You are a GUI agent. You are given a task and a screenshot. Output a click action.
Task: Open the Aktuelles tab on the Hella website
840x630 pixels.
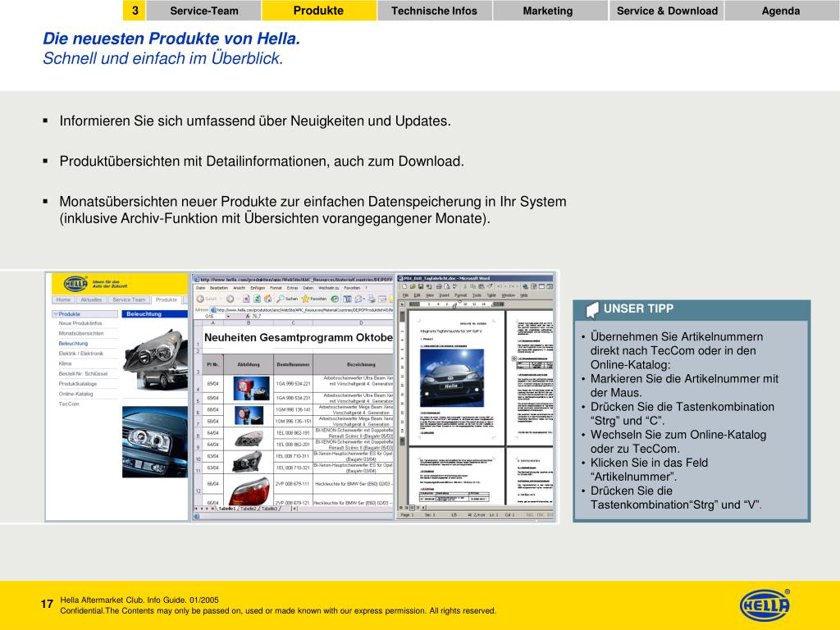(91, 300)
